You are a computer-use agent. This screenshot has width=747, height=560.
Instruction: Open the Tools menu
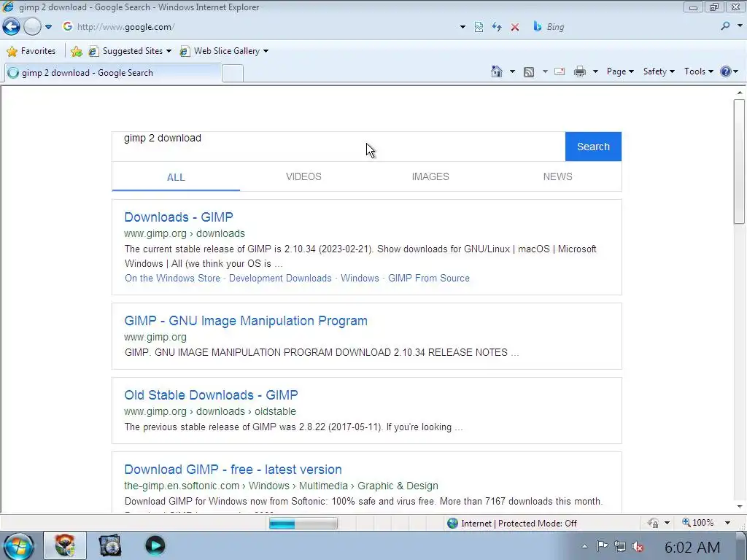tap(698, 71)
